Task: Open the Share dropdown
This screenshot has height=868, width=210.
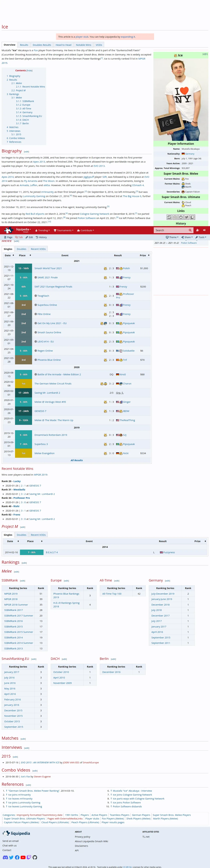Action: coord(187,237)
